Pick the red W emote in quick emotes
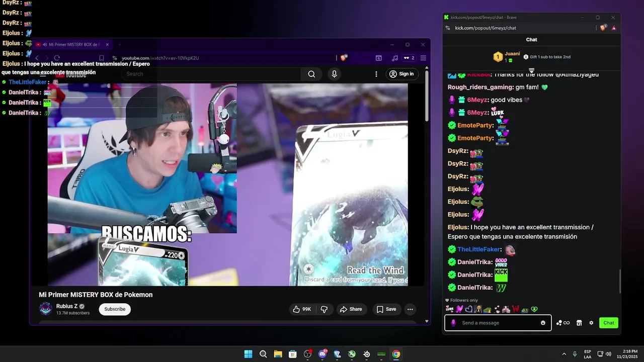The width and height of the screenshot is (644, 362). click(515, 309)
